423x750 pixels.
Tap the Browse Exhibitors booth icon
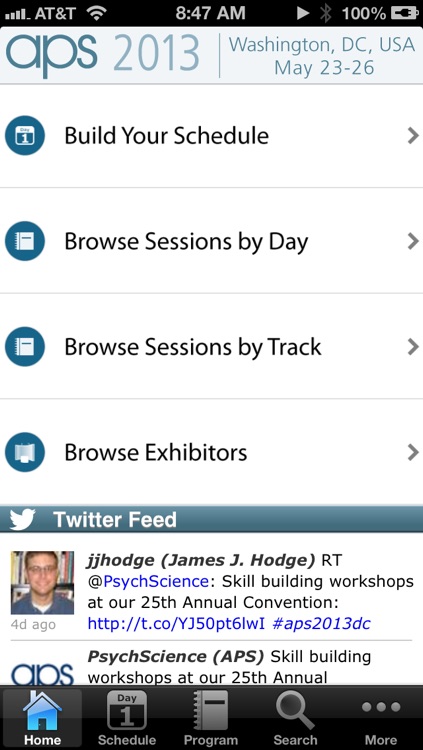(25, 452)
